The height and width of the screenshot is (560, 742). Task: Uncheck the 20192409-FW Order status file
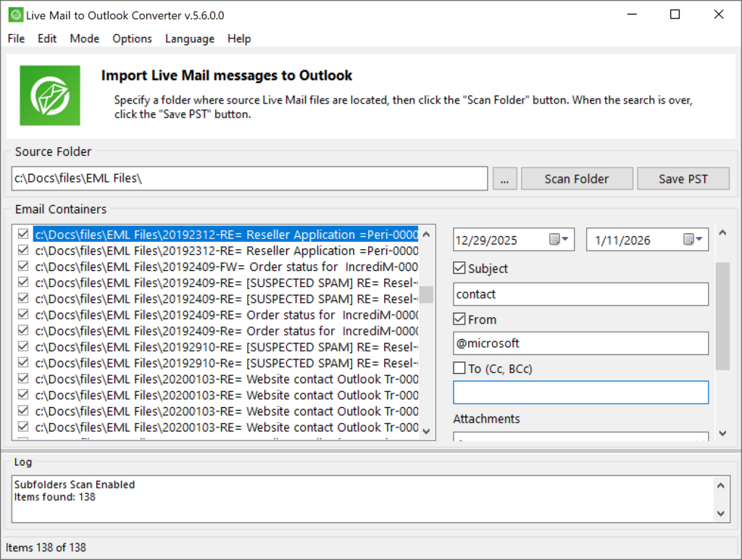(x=23, y=267)
